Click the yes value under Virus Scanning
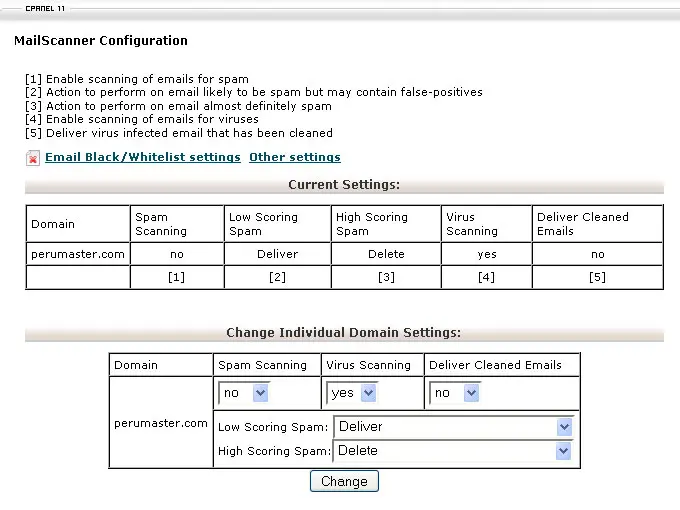Image resolution: width=680 pixels, height=510 pixels. [487, 255]
